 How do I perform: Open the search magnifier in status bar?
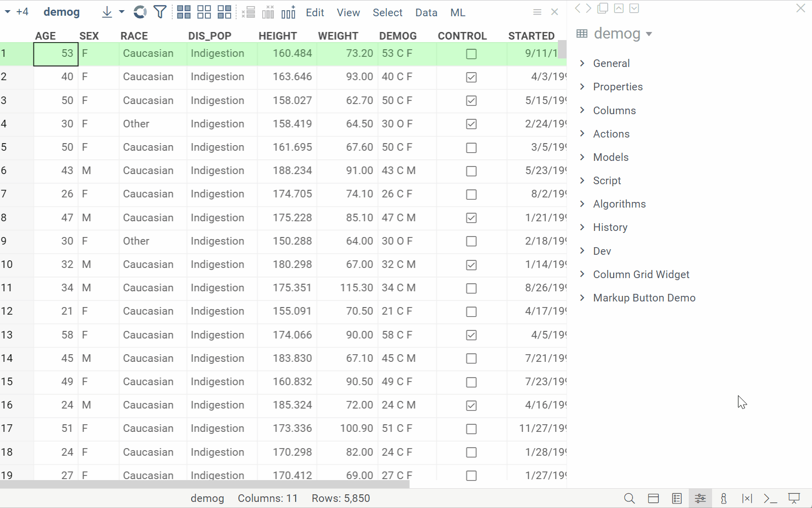point(629,498)
